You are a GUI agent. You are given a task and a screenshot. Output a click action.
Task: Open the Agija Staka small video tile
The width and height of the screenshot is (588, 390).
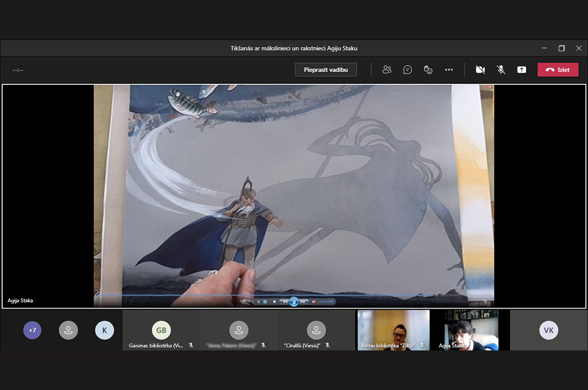coord(471,330)
